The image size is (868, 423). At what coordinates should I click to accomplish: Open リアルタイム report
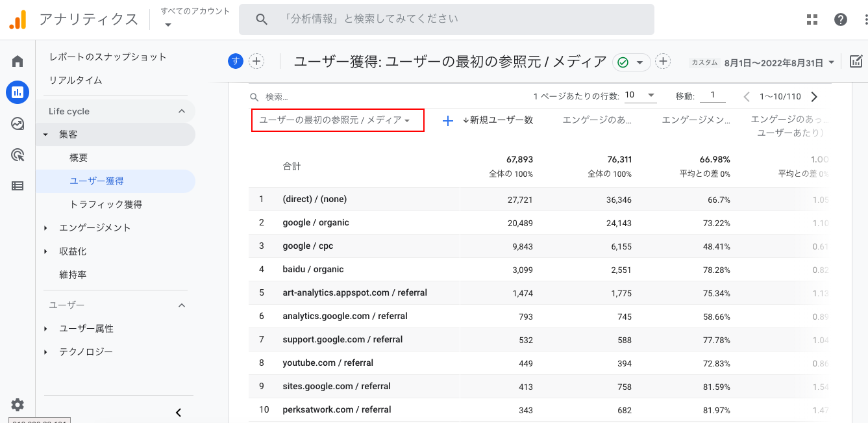tap(76, 81)
